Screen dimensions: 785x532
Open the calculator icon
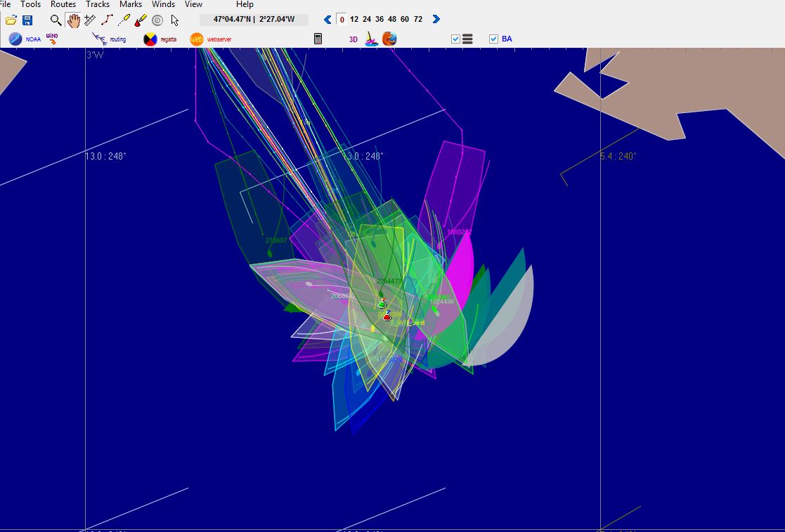coord(318,39)
